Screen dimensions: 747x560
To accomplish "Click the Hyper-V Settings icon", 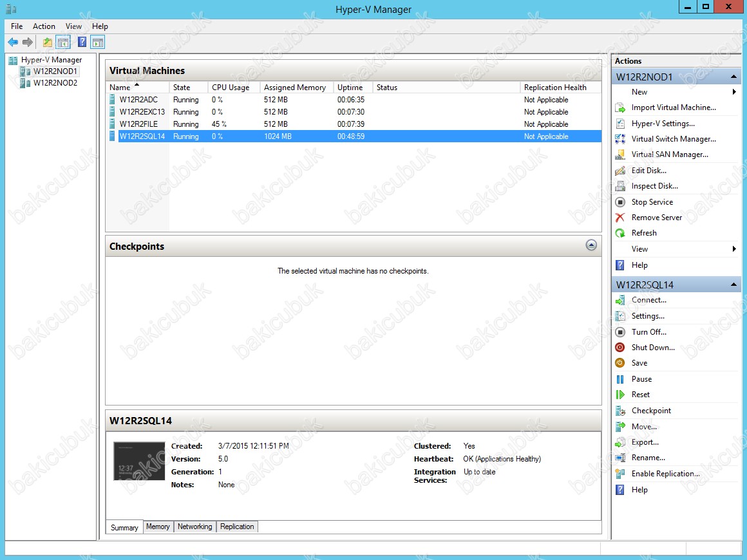I will coord(619,124).
